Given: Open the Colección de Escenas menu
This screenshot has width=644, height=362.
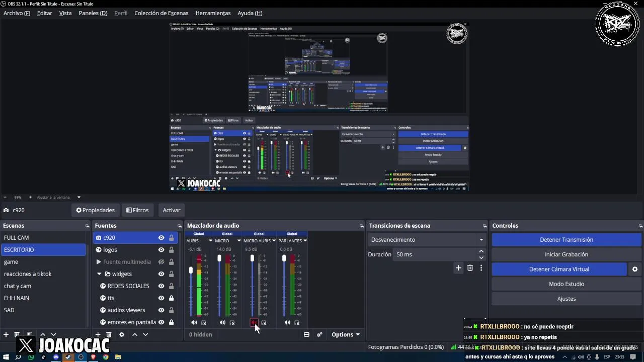Looking at the screenshot, I should [161, 13].
